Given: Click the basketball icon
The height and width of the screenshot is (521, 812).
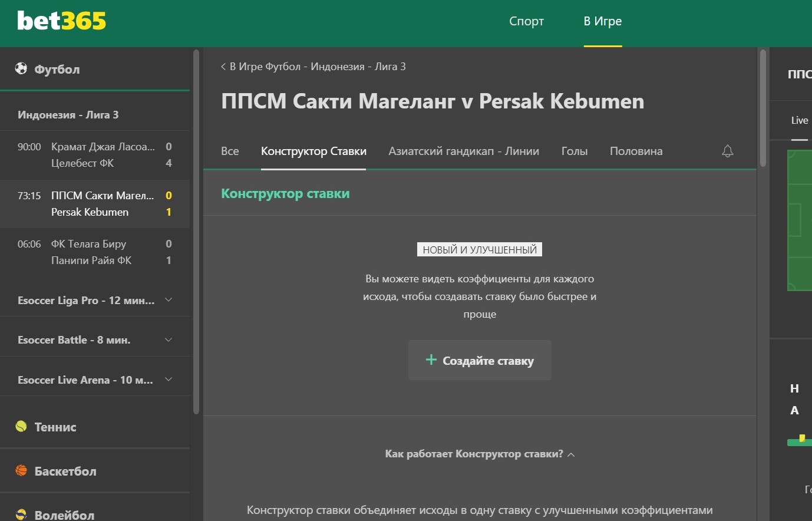Looking at the screenshot, I should 21,470.
